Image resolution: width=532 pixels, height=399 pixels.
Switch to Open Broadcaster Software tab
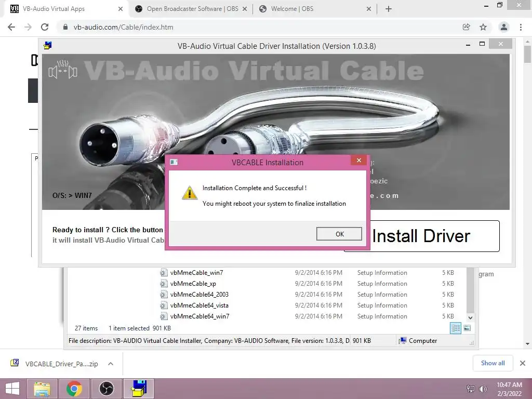click(192, 9)
